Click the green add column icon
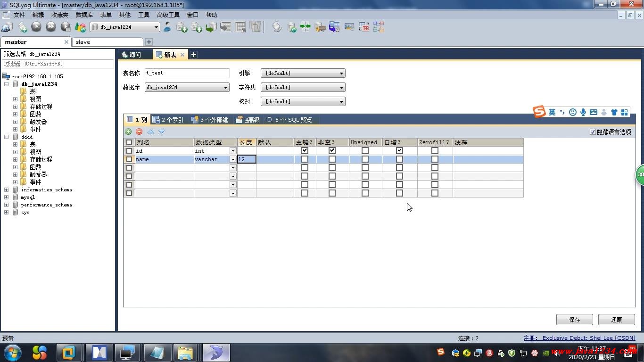 point(128,132)
